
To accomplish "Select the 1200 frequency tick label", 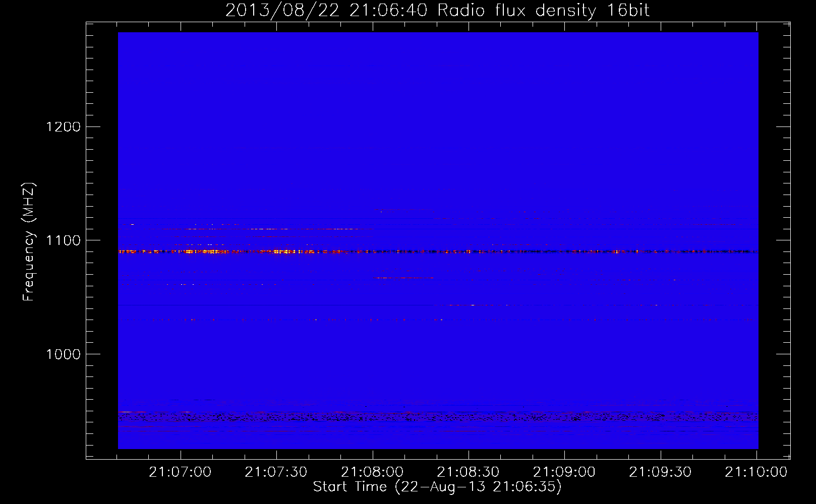I will point(64,127).
